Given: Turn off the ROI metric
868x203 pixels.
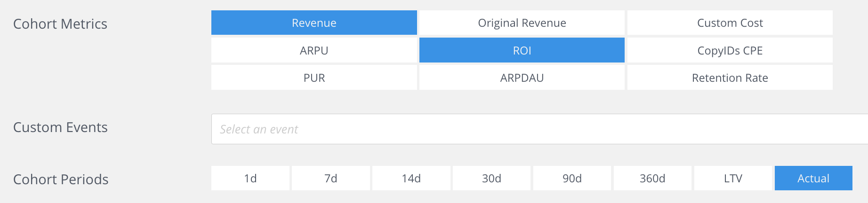Looking at the screenshot, I should coord(522,50).
